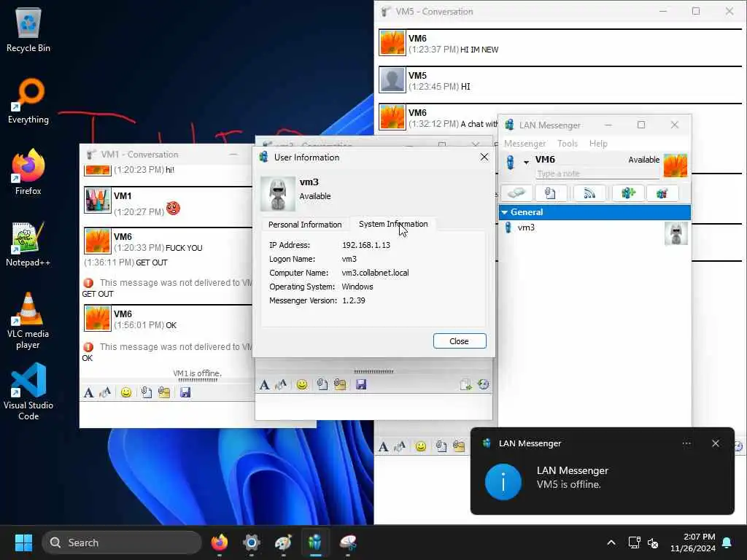747x560 pixels.
Task: Click IP address value 192.168.1.13
Action: 366,245
